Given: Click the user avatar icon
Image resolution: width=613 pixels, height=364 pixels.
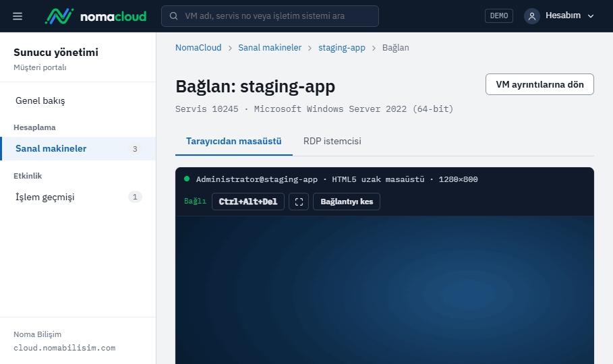Looking at the screenshot, I should click(x=531, y=16).
